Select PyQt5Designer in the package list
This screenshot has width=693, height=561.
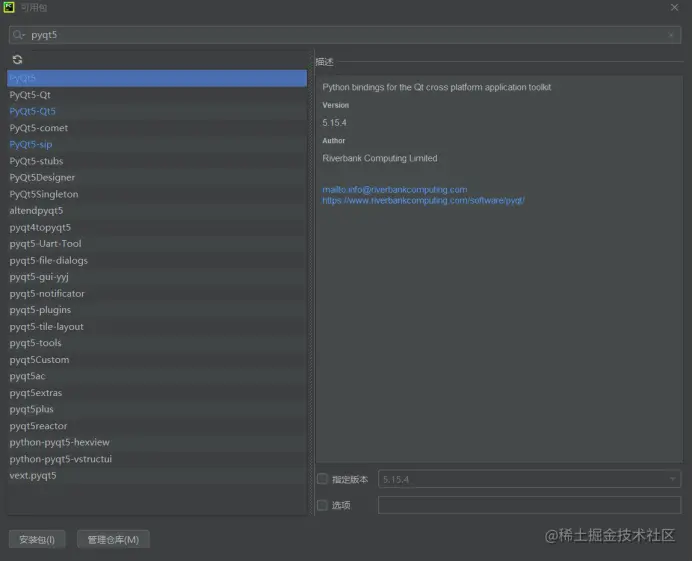(157, 178)
